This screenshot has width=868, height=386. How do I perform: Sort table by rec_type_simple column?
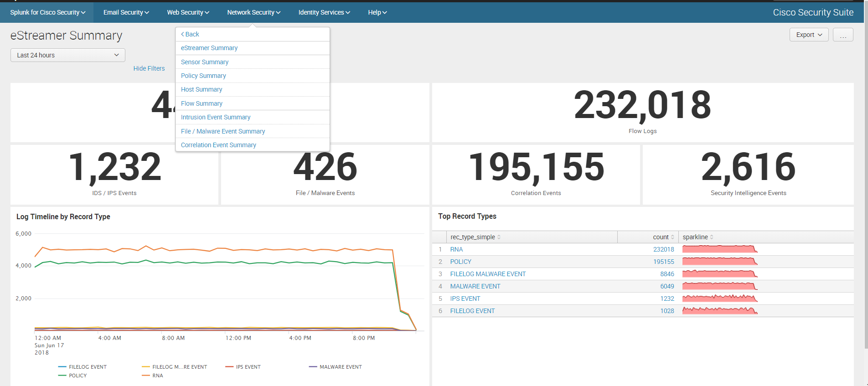475,237
